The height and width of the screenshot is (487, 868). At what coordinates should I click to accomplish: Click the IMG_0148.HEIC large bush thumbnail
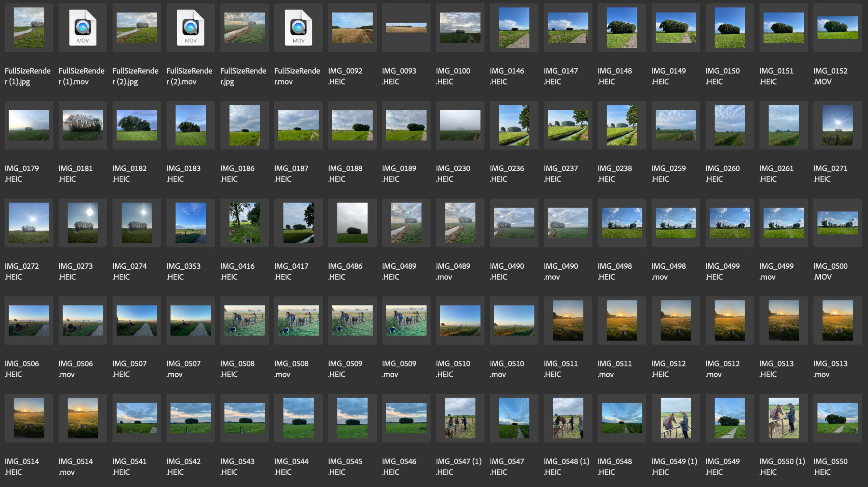(x=622, y=28)
